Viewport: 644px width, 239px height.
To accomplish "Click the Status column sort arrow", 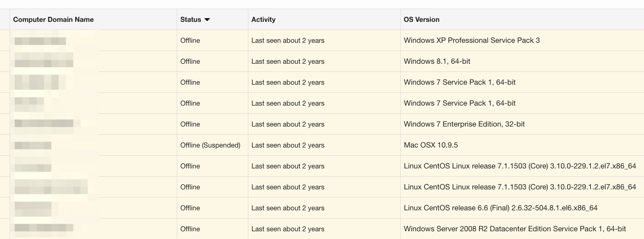I will tap(207, 20).
